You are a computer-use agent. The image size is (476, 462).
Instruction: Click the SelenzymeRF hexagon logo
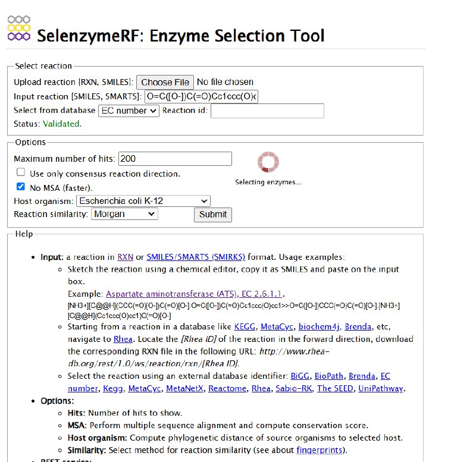[x=19, y=28]
